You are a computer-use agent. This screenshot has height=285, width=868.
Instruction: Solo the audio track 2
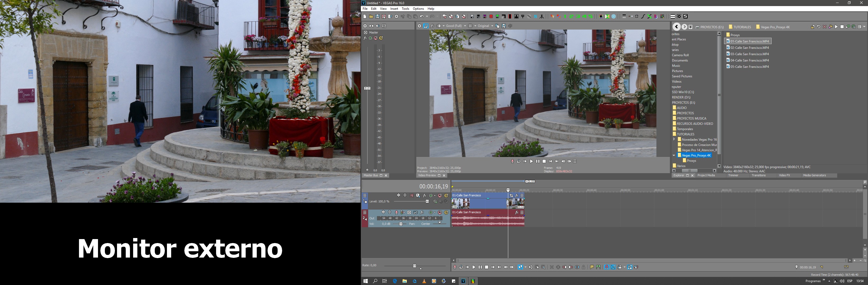(446, 212)
